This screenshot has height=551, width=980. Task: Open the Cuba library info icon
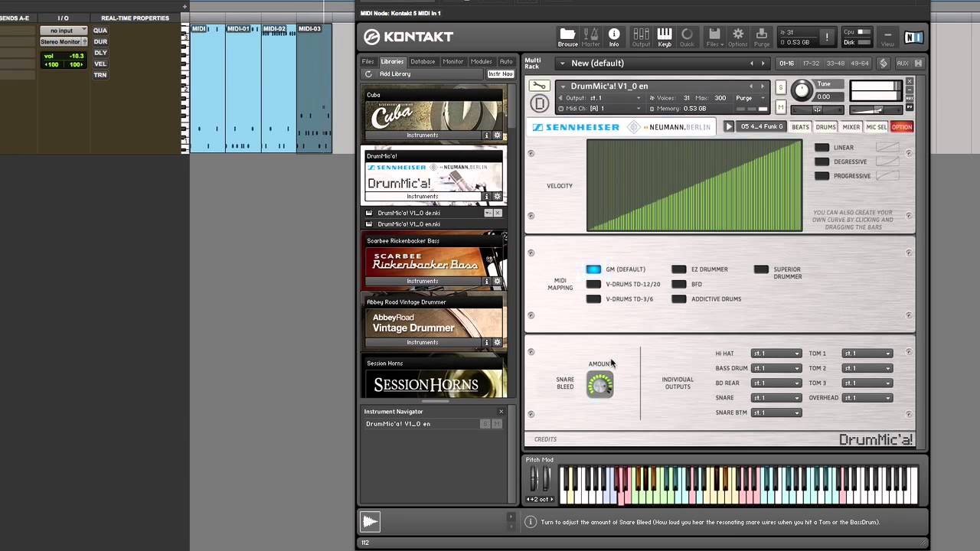(486, 135)
